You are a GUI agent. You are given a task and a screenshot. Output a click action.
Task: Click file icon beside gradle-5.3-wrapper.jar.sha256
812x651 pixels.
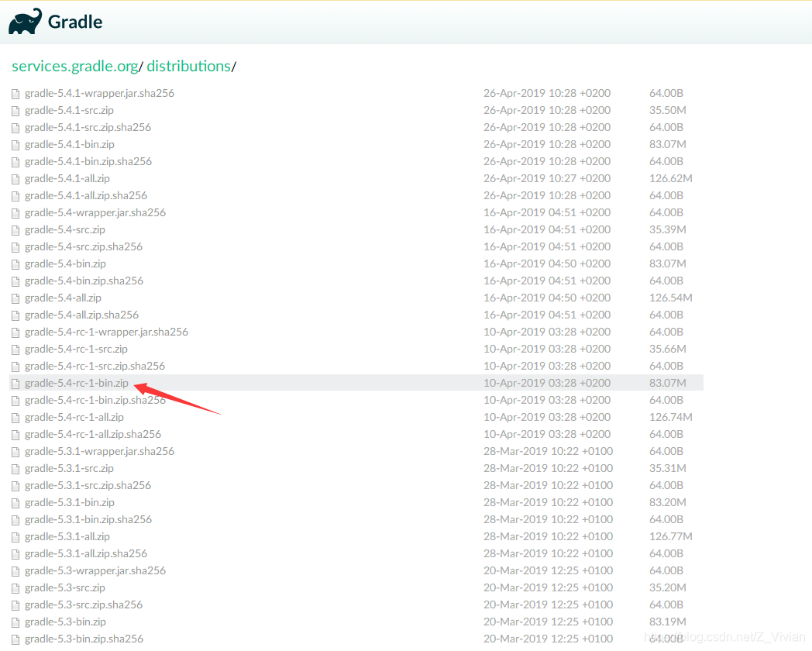pos(15,571)
